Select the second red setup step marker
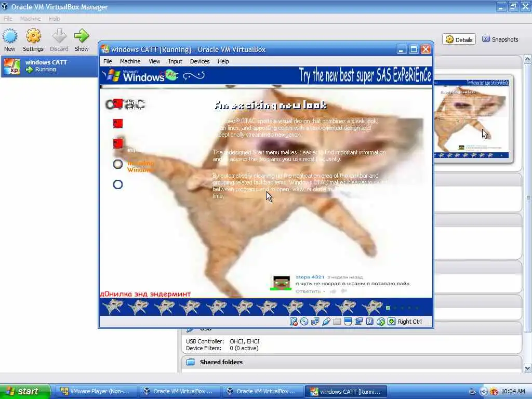 coord(118,124)
